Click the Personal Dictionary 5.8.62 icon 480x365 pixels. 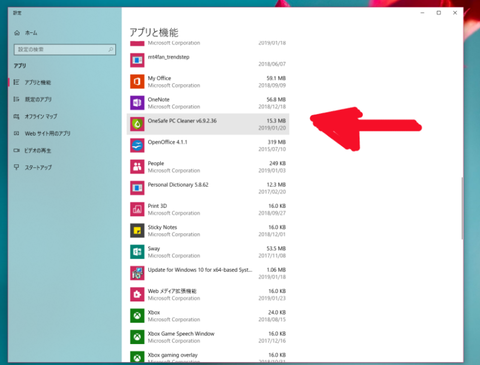coord(137,188)
